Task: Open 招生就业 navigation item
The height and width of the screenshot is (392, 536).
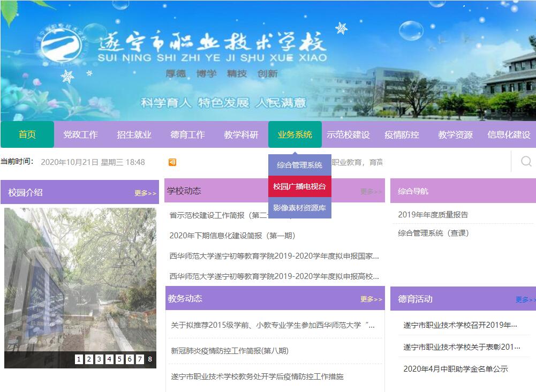Action: pyautogui.click(x=134, y=134)
